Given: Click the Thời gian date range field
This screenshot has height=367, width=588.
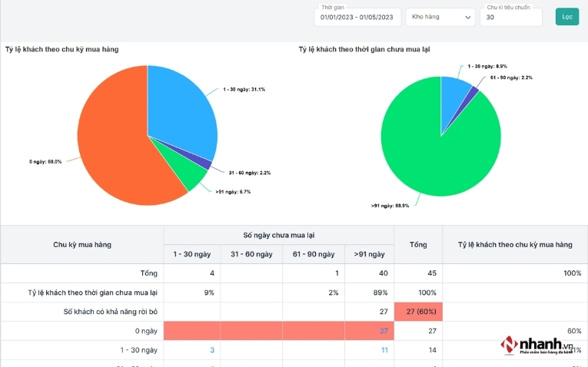Looking at the screenshot, I should pos(357,17).
